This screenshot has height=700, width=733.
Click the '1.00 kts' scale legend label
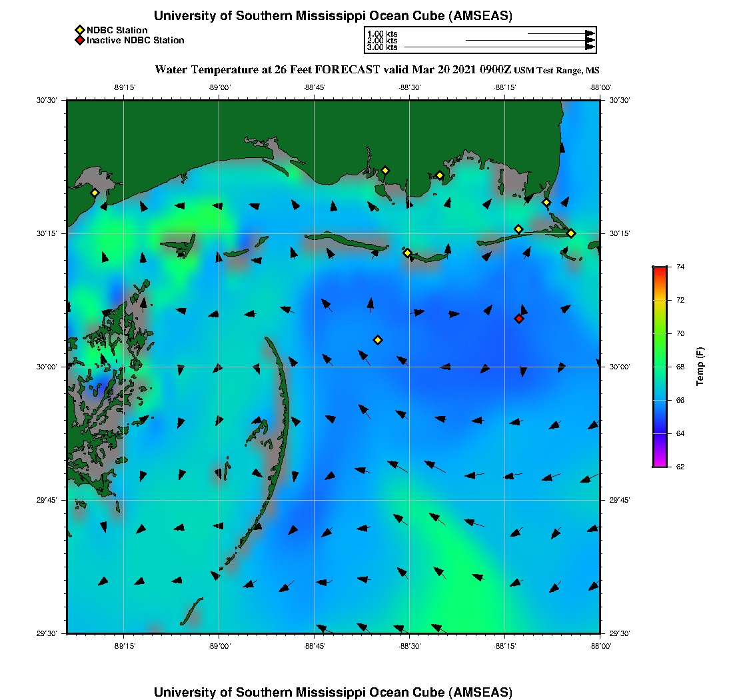(382, 33)
